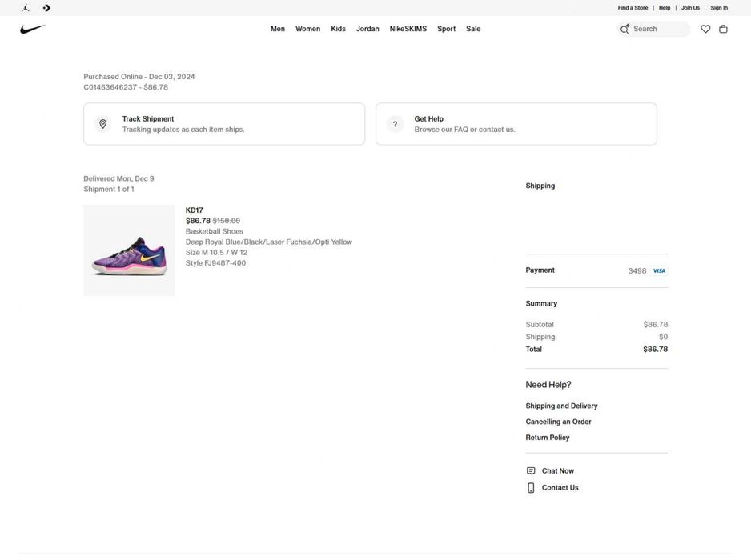Click Style FJ9487-400 text
The width and height of the screenshot is (751, 560).
pos(216,262)
